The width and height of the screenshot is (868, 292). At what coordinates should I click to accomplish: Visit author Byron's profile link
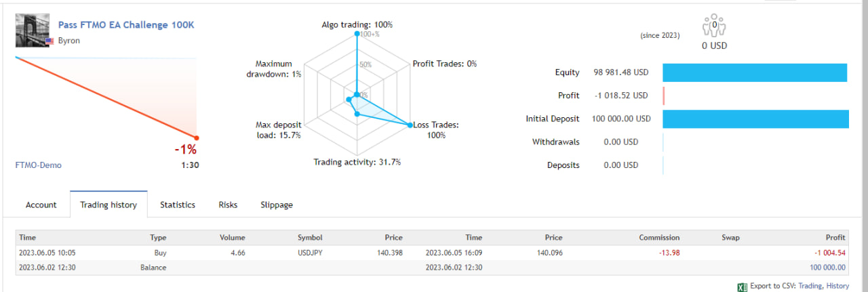68,41
